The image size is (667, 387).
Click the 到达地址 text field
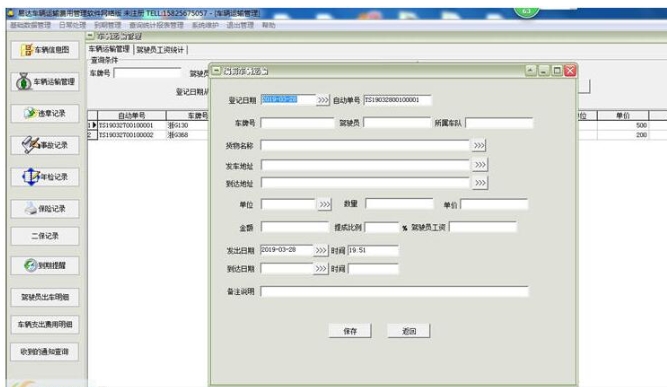365,183
